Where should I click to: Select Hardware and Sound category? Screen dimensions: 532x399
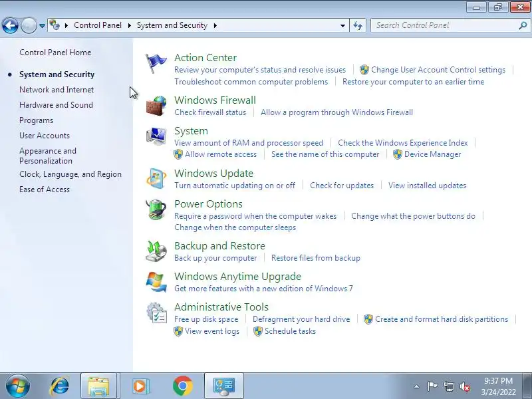[x=56, y=105]
